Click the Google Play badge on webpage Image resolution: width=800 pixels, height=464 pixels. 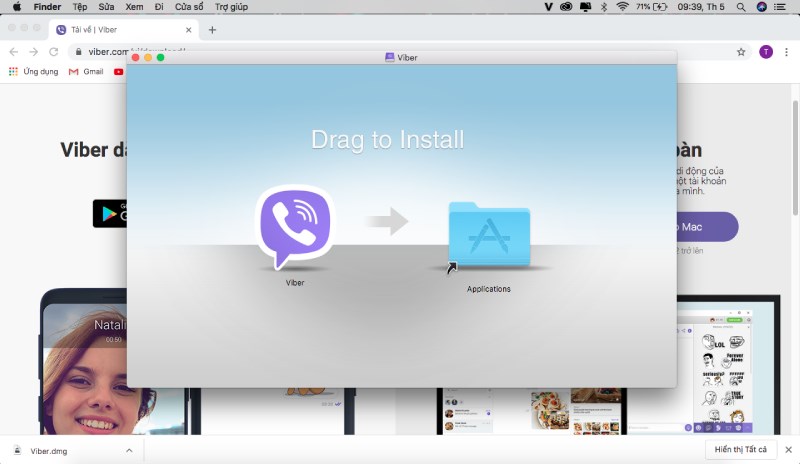coord(110,213)
